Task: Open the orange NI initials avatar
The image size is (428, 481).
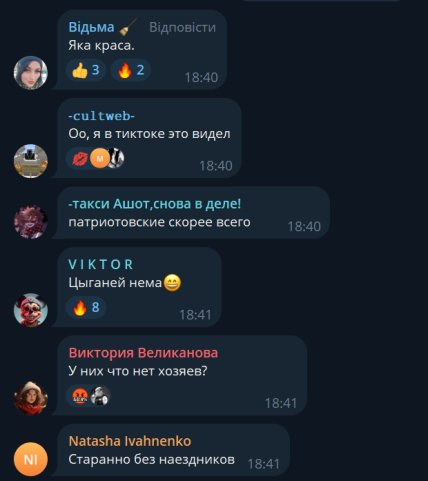Action: (31, 459)
